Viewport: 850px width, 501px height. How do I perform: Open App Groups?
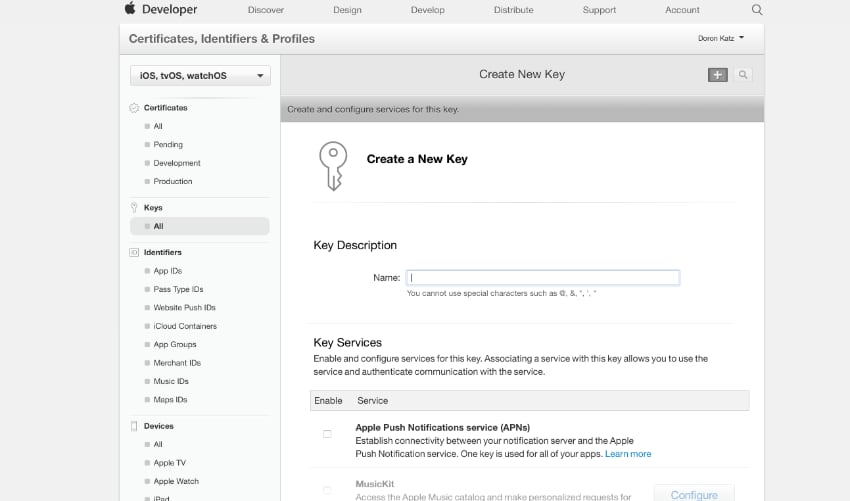point(175,344)
